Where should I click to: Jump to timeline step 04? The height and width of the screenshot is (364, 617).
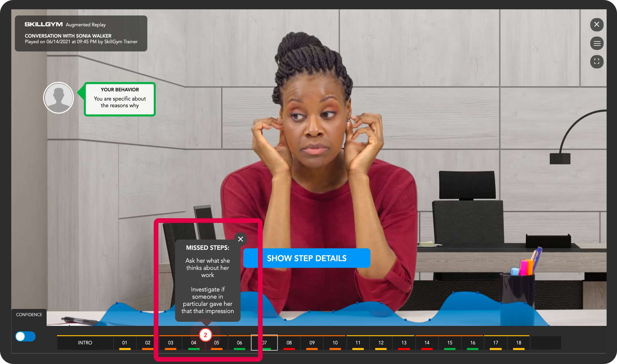coord(194,343)
